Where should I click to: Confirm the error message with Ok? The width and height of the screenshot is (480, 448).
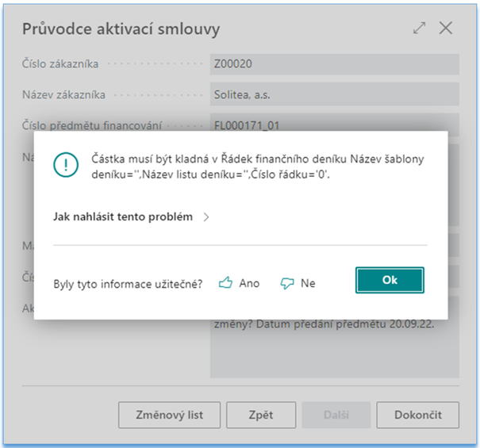click(x=390, y=280)
